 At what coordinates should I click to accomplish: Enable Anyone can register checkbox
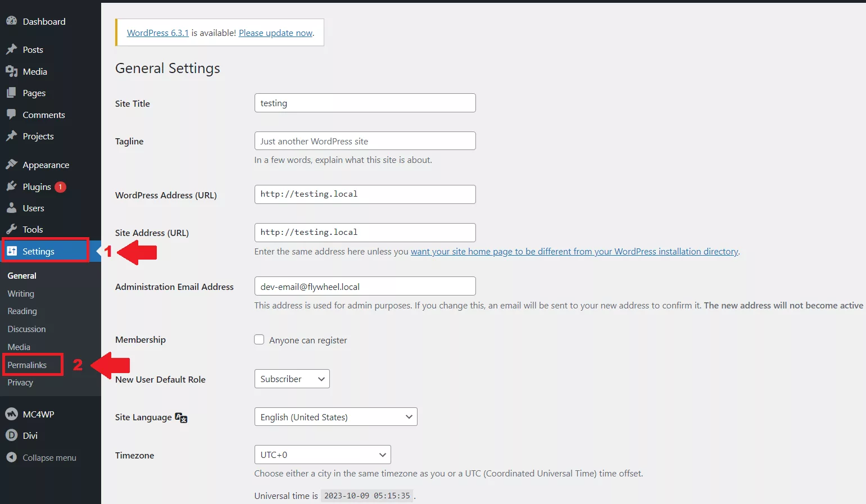click(259, 339)
